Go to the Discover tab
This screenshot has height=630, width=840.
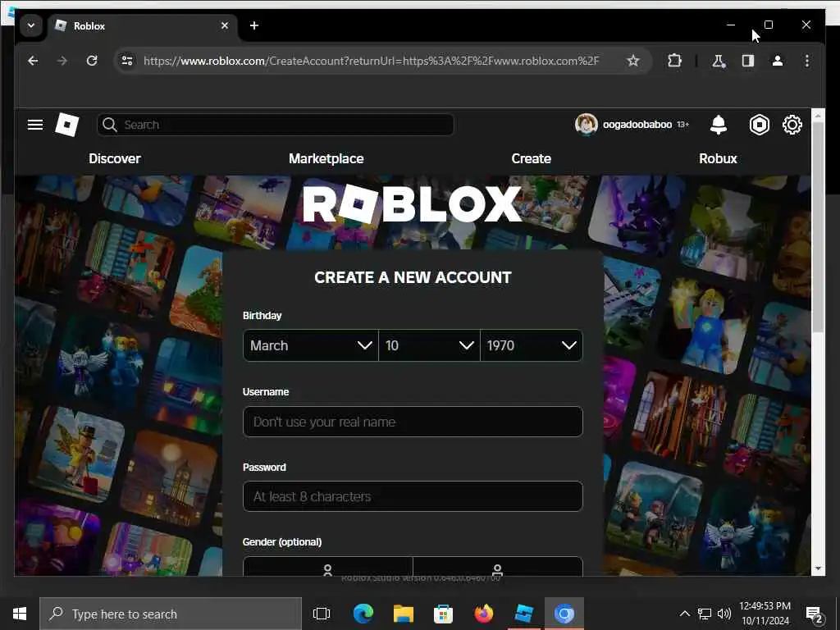[x=115, y=158]
